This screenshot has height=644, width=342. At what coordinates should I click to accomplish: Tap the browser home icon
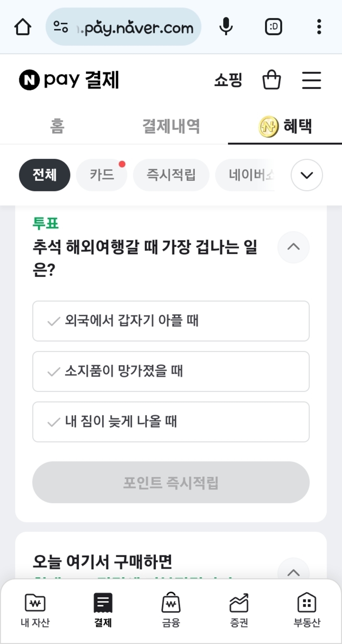tap(23, 27)
